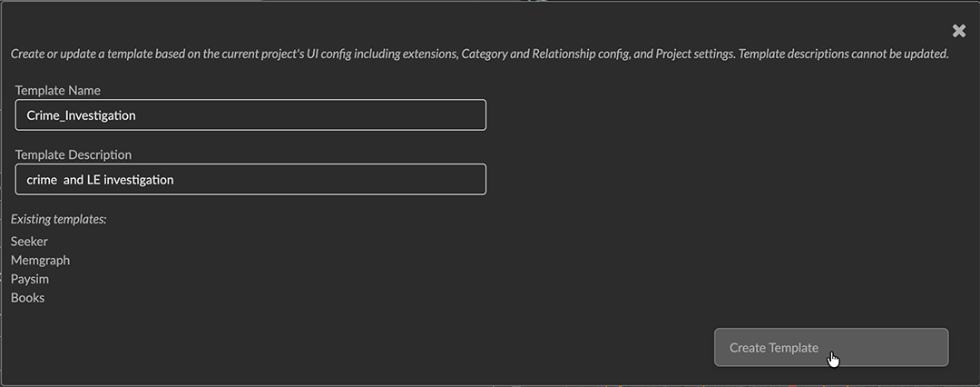Select the Memgraph existing template
This screenshot has width=980, height=387.
click(40, 261)
